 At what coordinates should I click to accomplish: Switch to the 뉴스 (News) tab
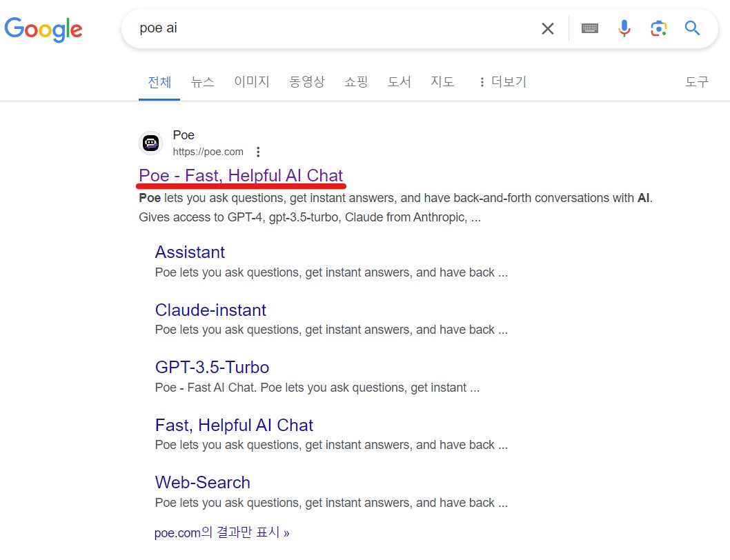[x=203, y=82]
